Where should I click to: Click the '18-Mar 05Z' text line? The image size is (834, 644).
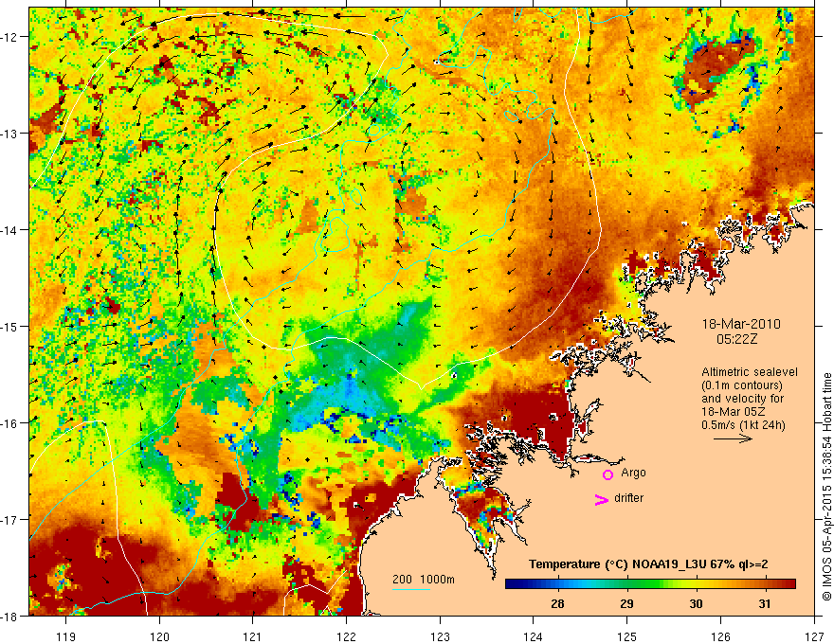pyautogui.click(x=734, y=412)
